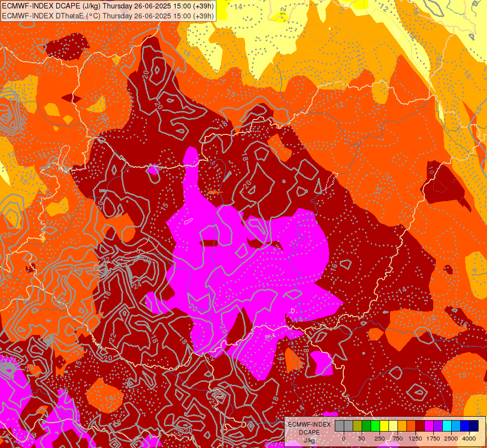
Task: Click the '2500' legend tick label
Action: pos(451,439)
